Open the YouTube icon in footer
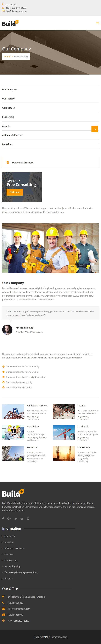The width and height of the screenshot is (101, 644). [22, 519]
